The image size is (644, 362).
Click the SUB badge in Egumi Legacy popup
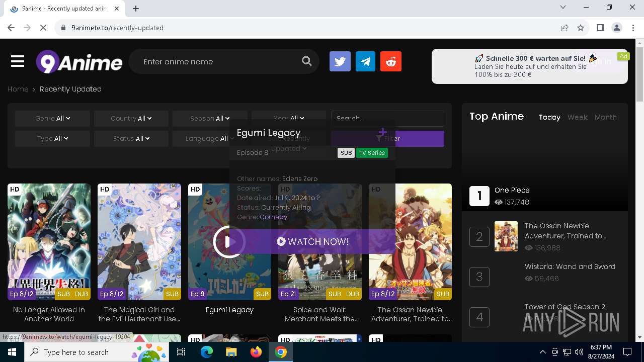pos(346,153)
